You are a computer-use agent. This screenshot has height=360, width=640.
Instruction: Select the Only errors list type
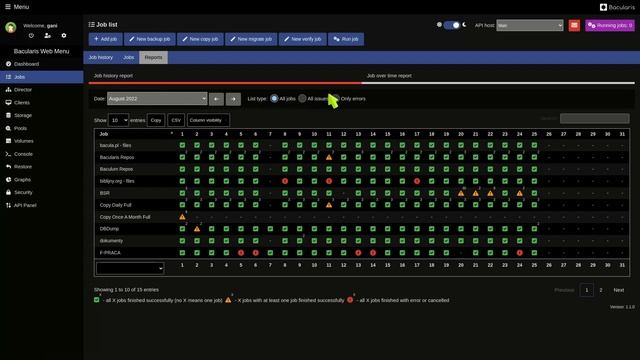pos(336,98)
